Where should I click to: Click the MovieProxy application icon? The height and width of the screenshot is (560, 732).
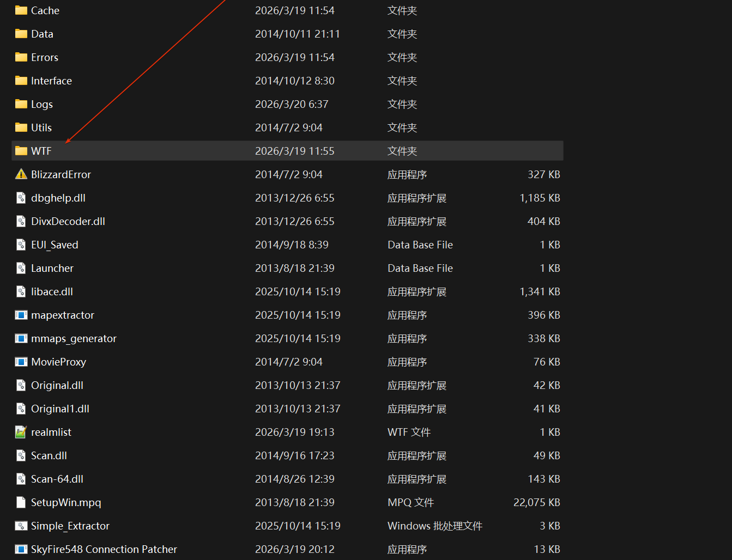[x=21, y=362]
